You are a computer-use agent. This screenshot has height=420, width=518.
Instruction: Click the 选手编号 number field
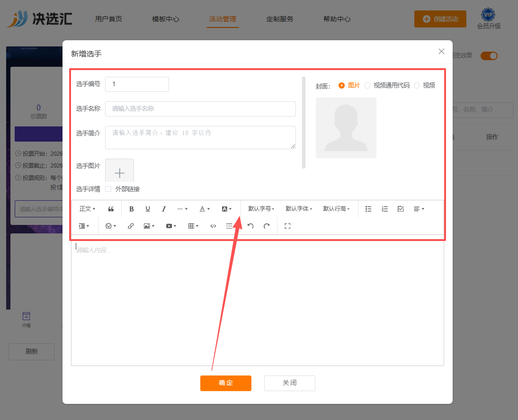click(137, 84)
